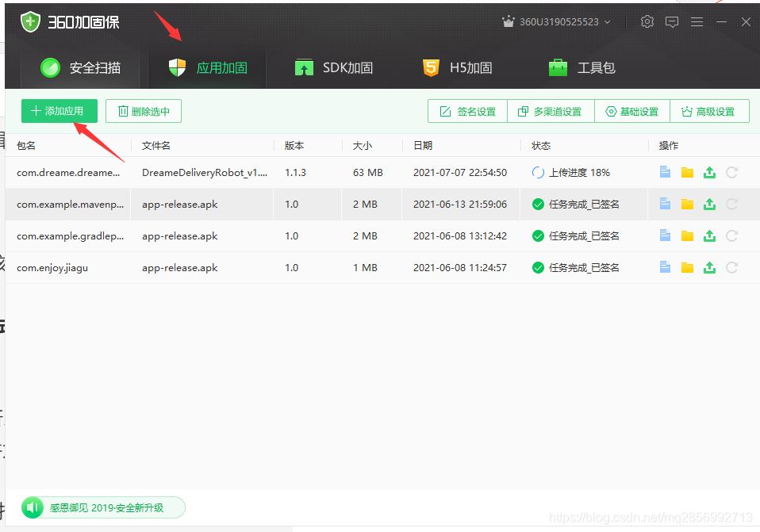Open the account dropdown 360U3190525523
The image size is (760, 532).
pos(556,22)
